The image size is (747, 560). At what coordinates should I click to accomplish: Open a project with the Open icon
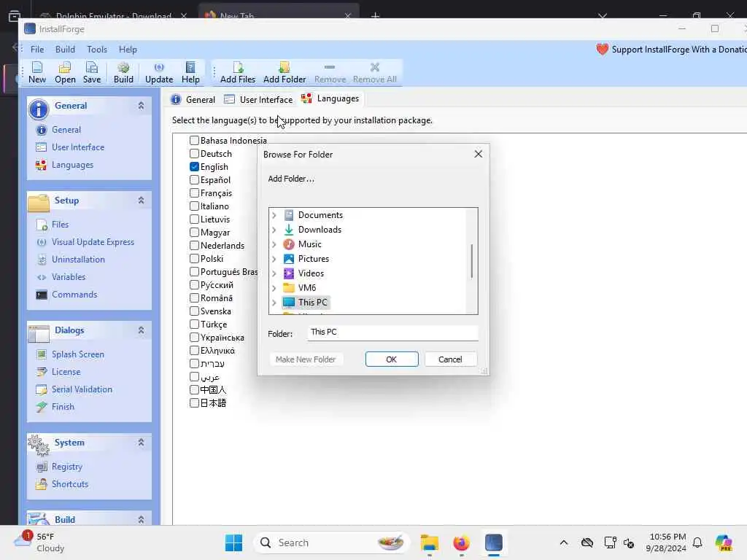65,72
